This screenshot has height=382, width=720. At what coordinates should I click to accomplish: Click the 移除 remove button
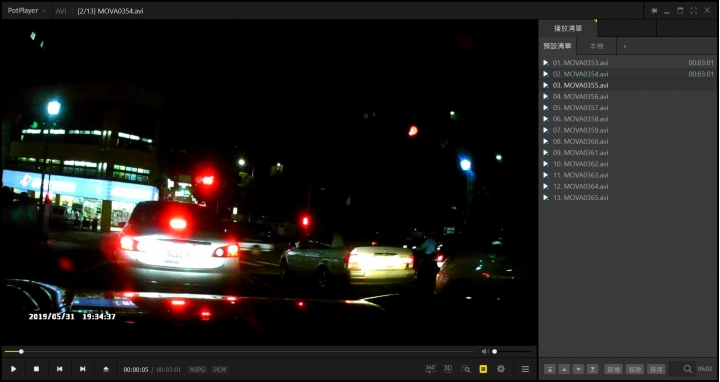635,369
